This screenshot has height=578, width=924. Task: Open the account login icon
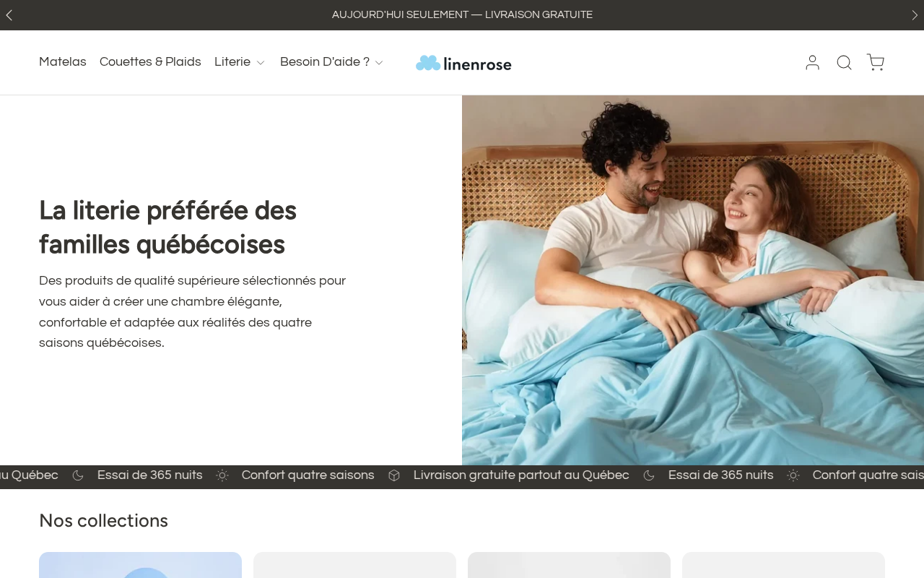click(813, 63)
